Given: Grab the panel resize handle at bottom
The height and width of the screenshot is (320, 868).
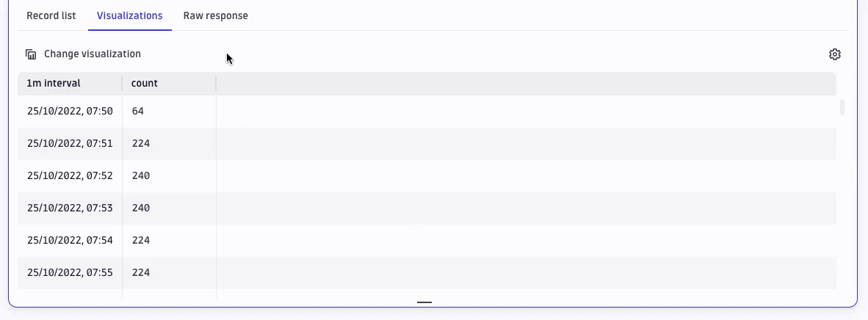Looking at the screenshot, I should (424, 302).
